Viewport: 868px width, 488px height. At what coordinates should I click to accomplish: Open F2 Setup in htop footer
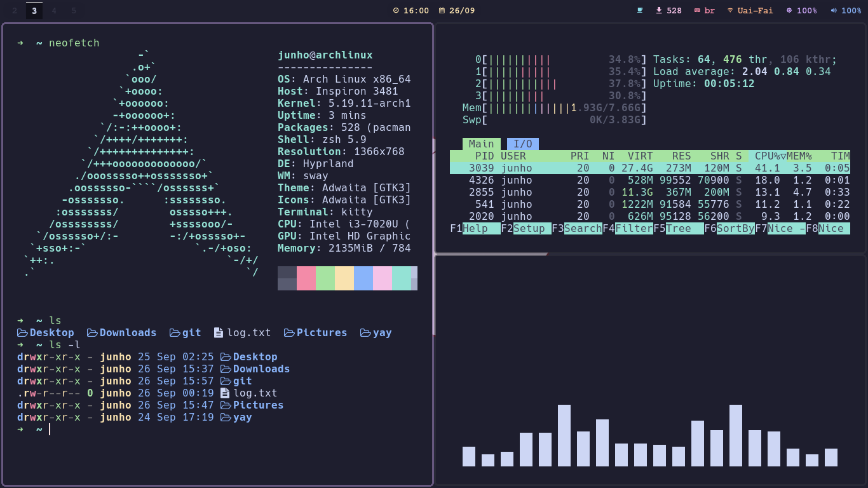[x=526, y=228]
